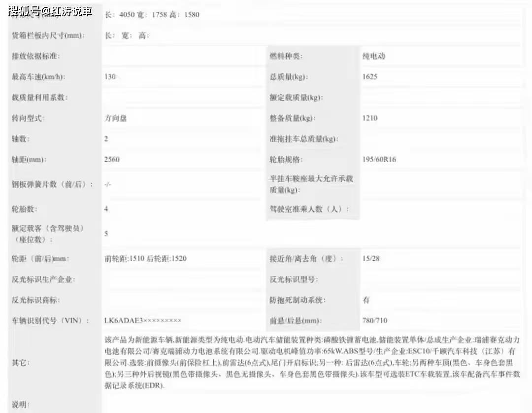Screen dimensions: 532x413
Task: Select the 说明 label at bottom
Action: pyautogui.click(x=21, y=405)
